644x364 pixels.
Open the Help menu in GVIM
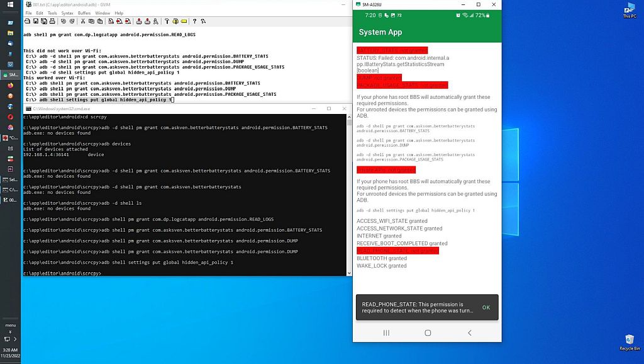pos(119,13)
